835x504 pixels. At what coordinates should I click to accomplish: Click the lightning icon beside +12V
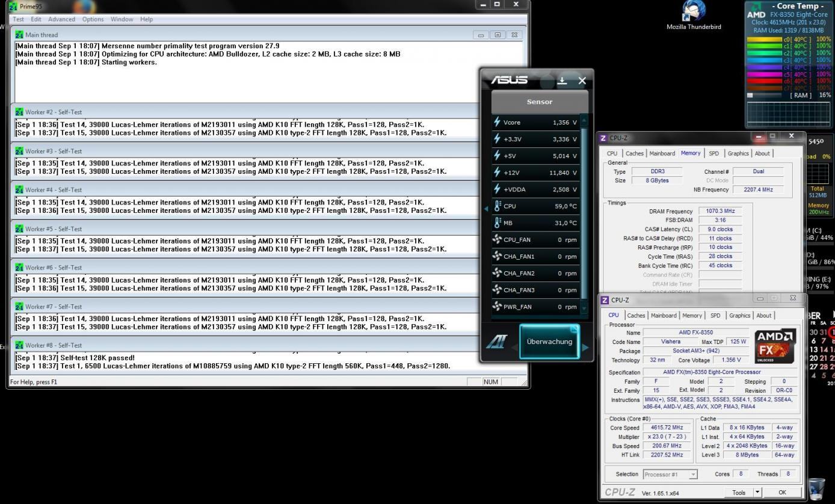click(x=497, y=173)
